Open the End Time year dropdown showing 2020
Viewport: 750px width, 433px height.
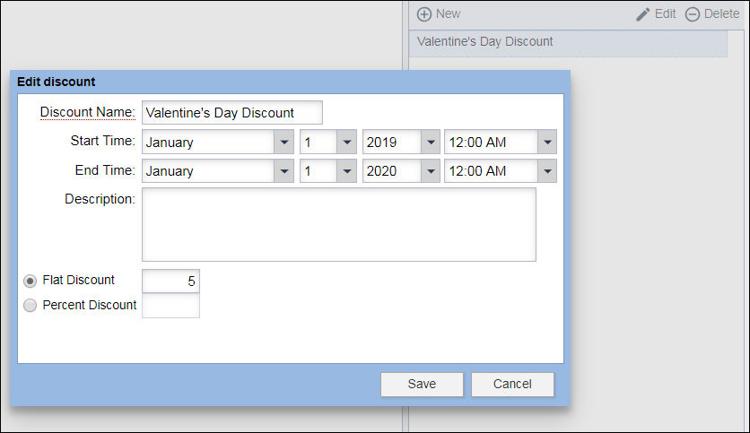[x=401, y=171]
